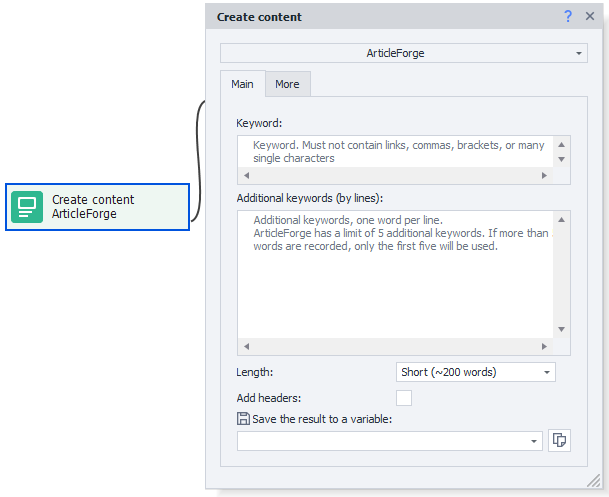Open the ArticleForge service dropdown
The height and width of the screenshot is (497, 609).
[404, 53]
